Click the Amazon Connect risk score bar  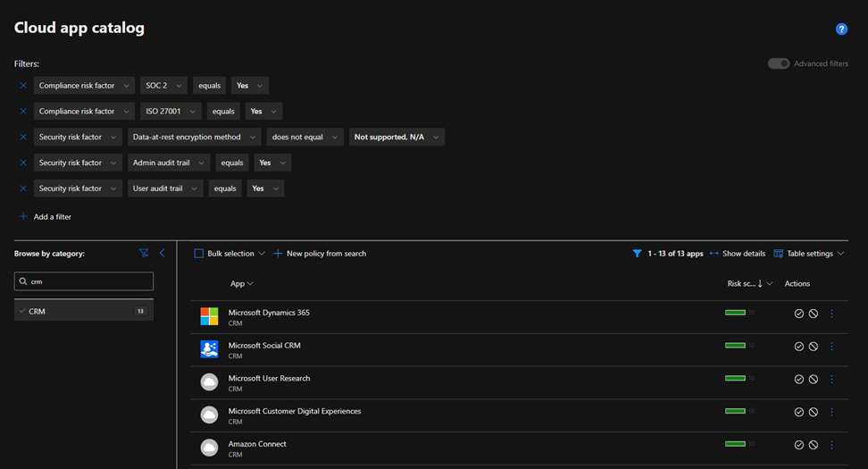point(735,443)
